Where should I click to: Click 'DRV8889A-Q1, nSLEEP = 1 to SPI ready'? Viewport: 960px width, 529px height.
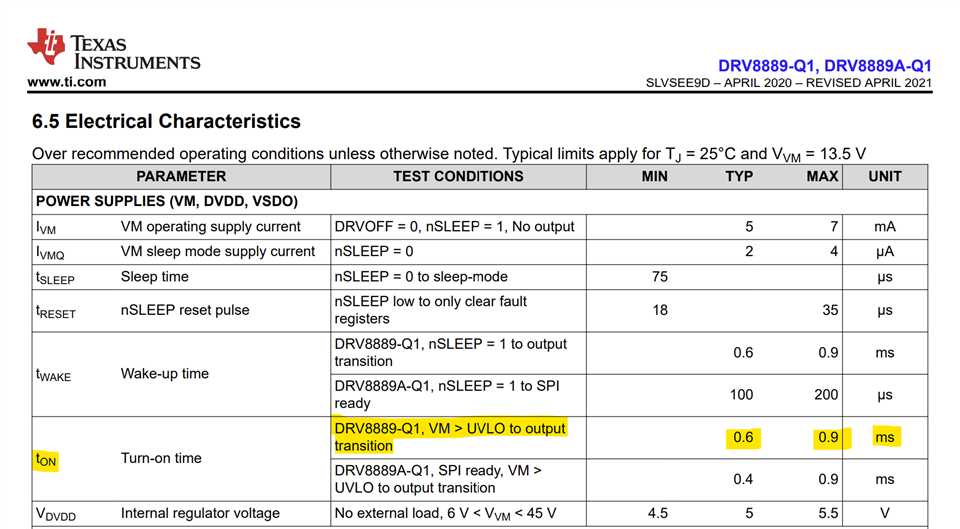[x=447, y=395]
